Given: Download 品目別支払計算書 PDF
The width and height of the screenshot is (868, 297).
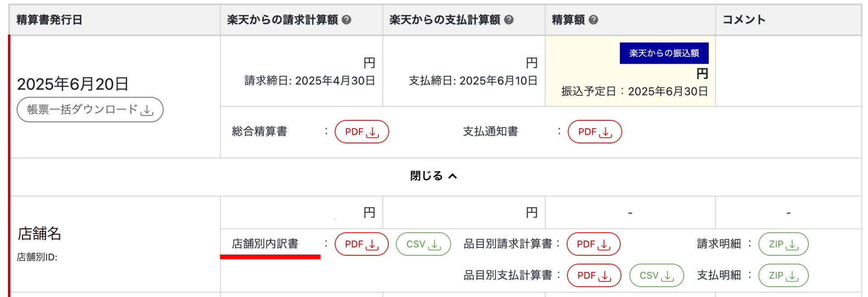Looking at the screenshot, I should coord(594,275).
